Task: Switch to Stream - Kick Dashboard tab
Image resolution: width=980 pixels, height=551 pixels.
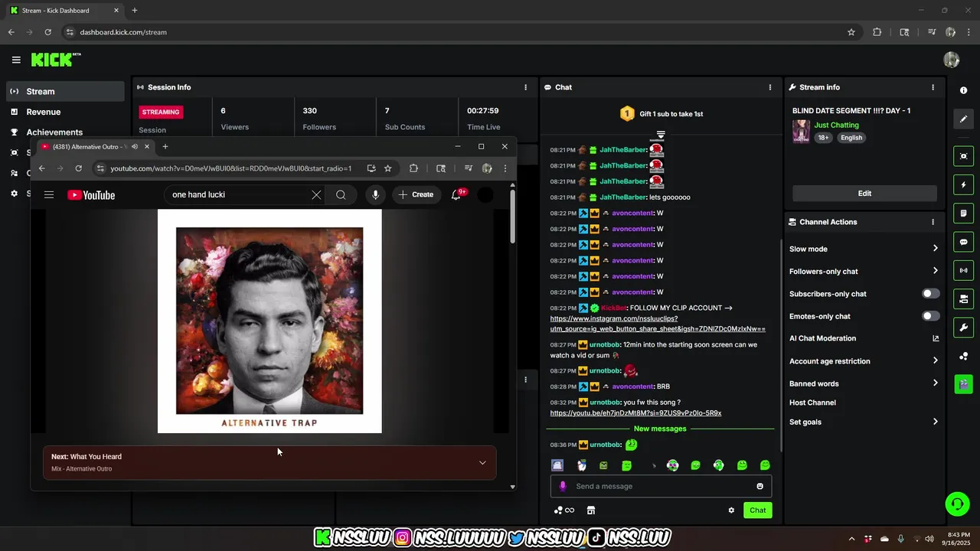Action: pyautogui.click(x=64, y=11)
